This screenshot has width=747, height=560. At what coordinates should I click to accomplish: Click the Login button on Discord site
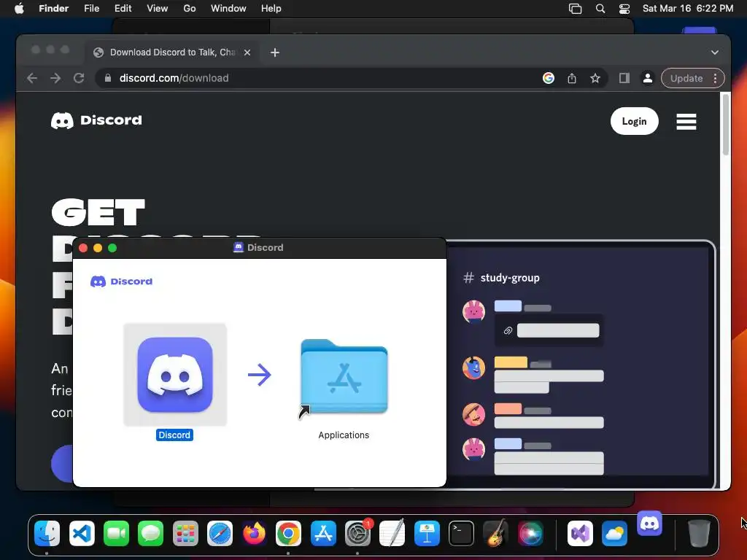[x=634, y=121]
